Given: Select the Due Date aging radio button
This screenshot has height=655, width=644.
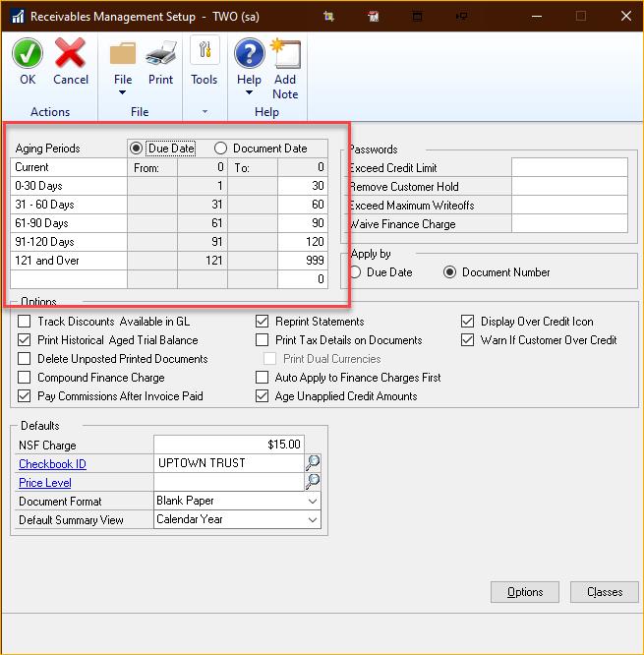Looking at the screenshot, I should [x=136, y=149].
